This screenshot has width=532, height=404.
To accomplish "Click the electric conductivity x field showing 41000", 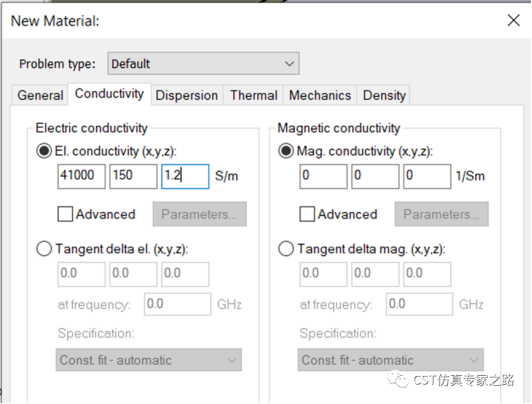I will (x=81, y=176).
